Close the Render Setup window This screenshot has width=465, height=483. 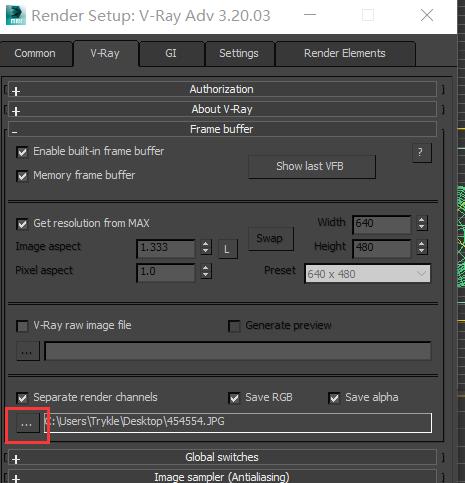427,15
